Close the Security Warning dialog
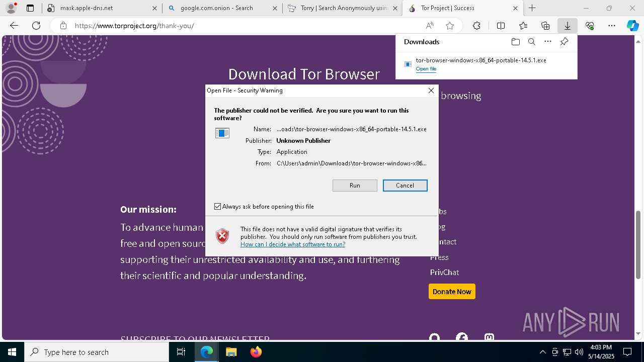This screenshot has width=644, height=362. 431,90
